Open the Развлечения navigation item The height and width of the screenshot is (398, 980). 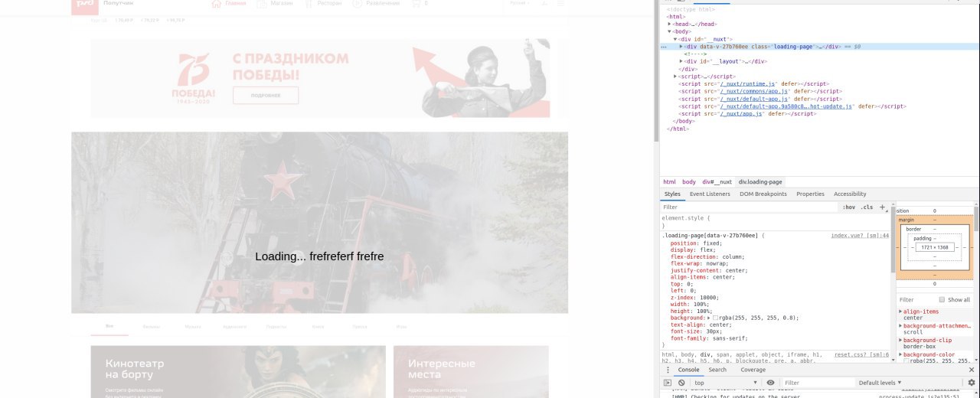tap(376, 4)
